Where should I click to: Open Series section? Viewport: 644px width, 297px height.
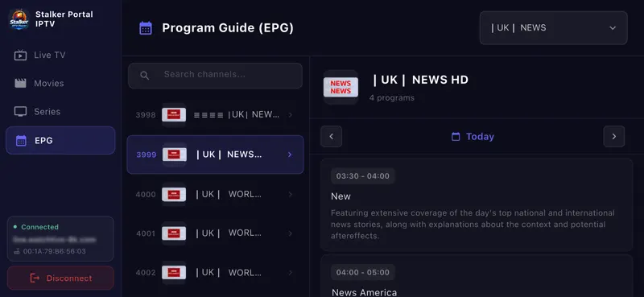click(x=60, y=112)
